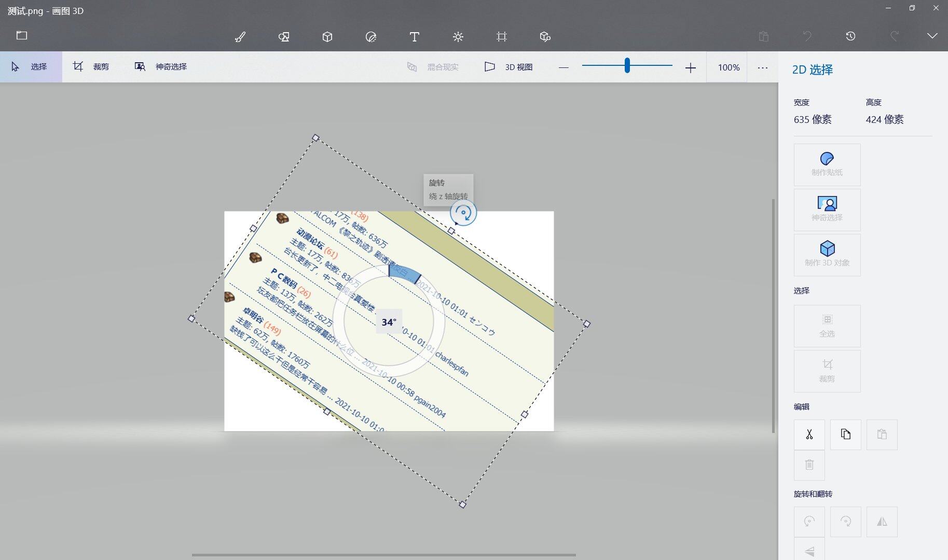
Task: Click the 旋转和翻转 section label
Action: 813,494
